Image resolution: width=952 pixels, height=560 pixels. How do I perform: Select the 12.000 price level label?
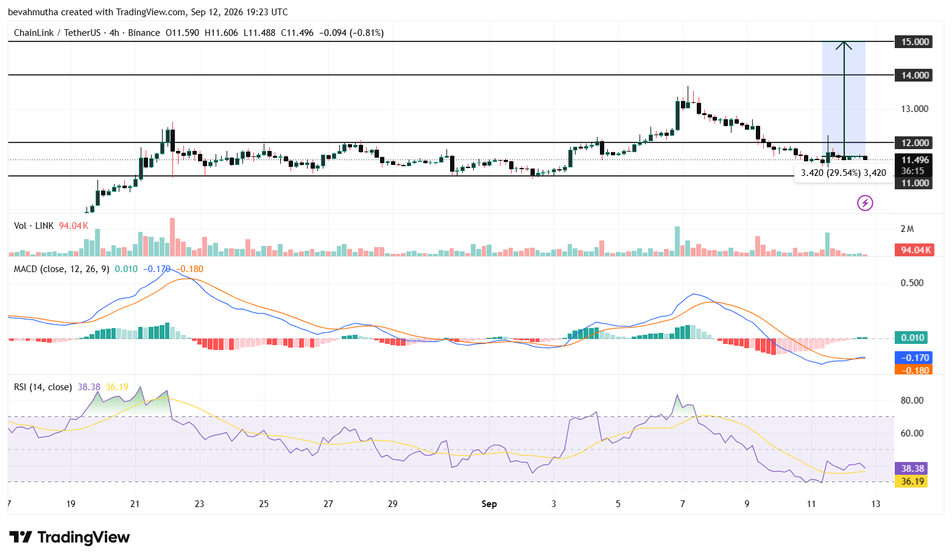(x=915, y=143)
